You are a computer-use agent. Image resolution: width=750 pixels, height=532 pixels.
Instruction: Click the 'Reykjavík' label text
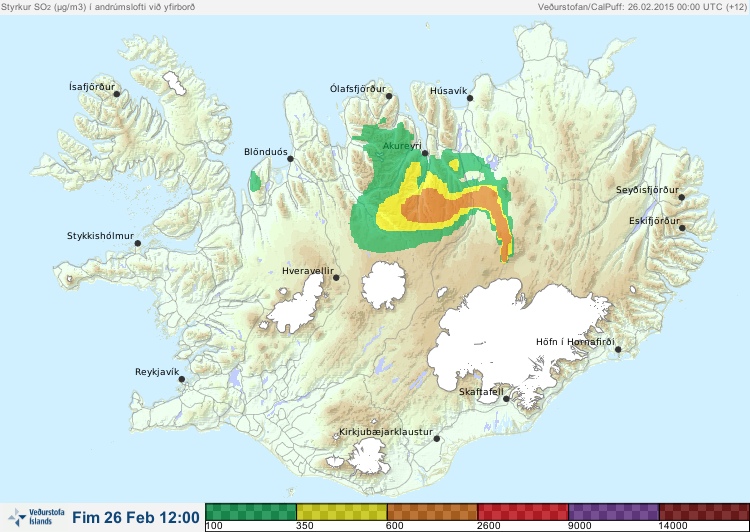tap(157, 372)
